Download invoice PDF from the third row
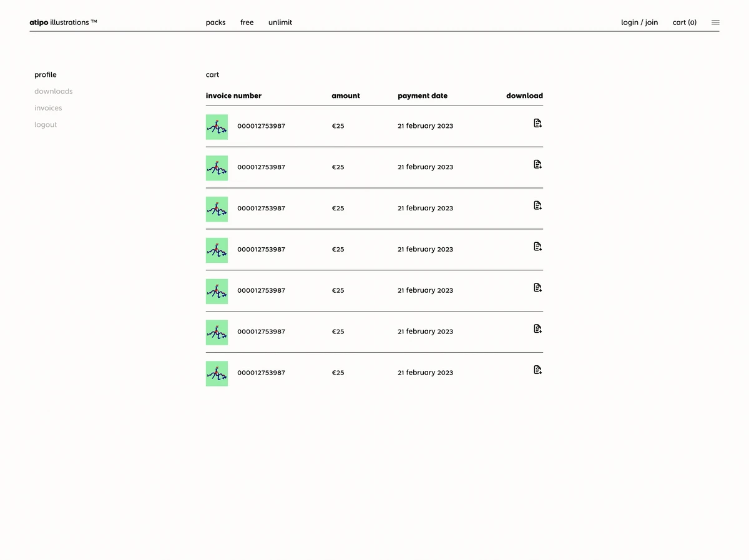Screen dimensions: 749x560 (x=537, y=205)
